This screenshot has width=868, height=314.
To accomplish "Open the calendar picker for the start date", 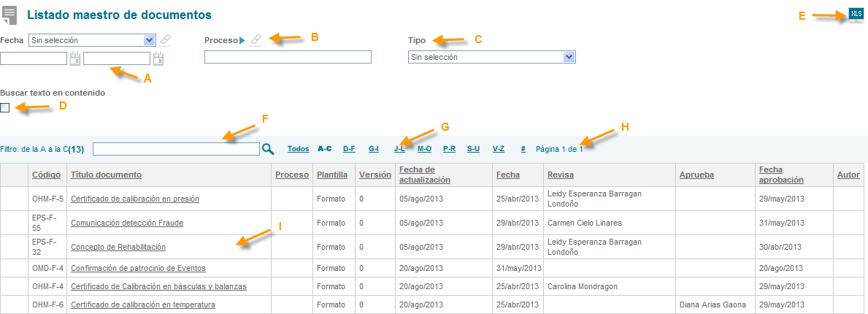I will tap(74, 59).
